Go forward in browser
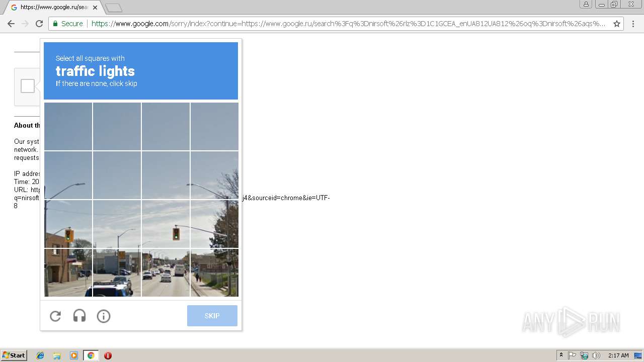Image resolution: width=644 pixels, height=362 pixels. [x=25, y=24]
